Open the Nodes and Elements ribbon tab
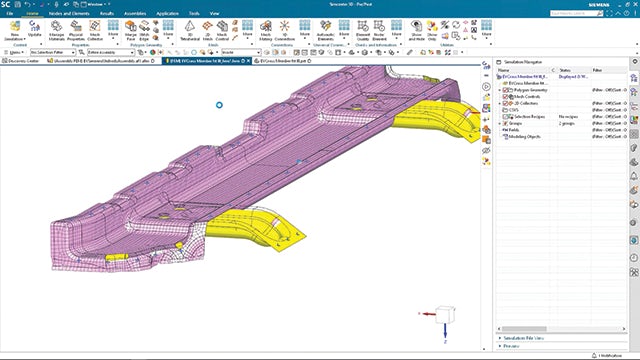The image size is (640, 360). point(69,13)
